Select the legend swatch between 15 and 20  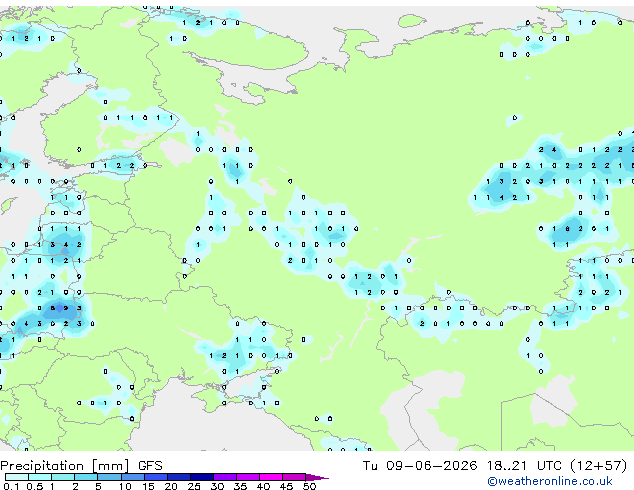click(x=155, y=477)
